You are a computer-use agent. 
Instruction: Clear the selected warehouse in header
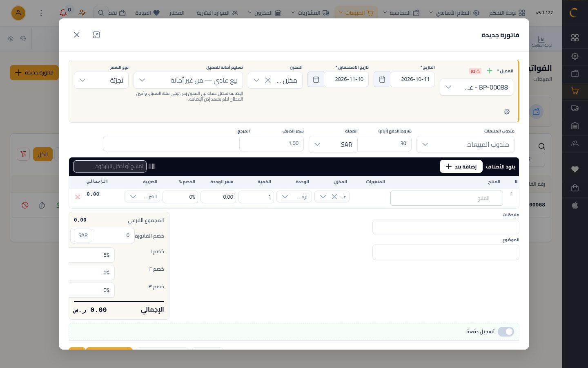(x=268, y=80)
